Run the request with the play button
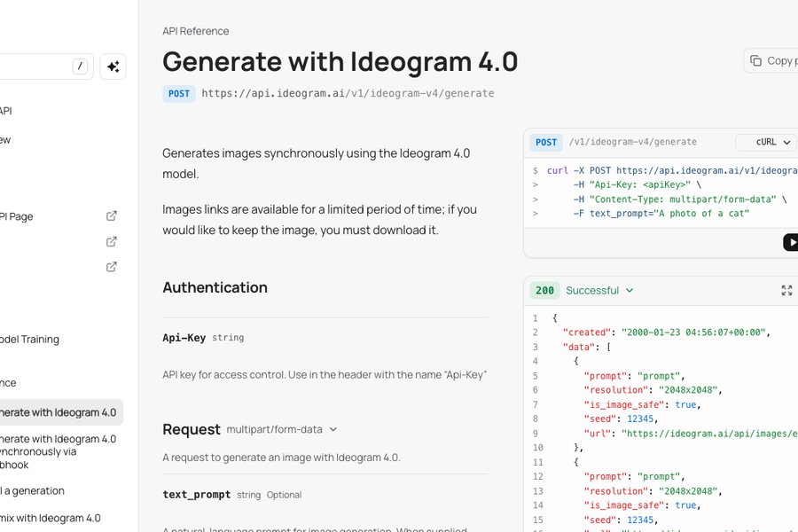 pos(790,242)
